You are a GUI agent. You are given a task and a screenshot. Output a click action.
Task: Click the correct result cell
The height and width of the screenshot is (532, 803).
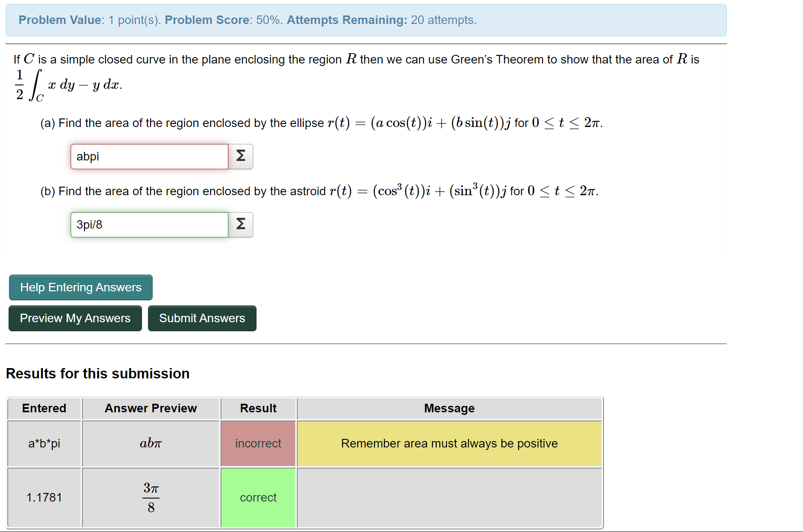coord(258,497)
